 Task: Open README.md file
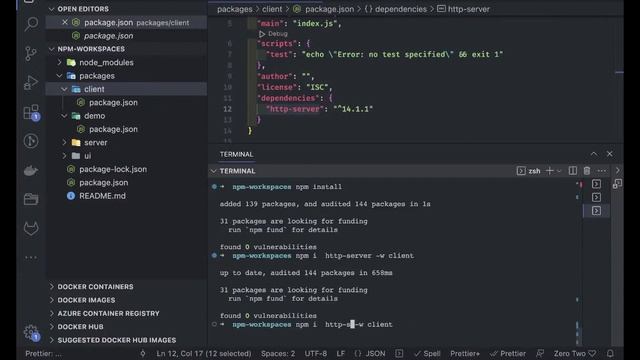coord(102,196)
